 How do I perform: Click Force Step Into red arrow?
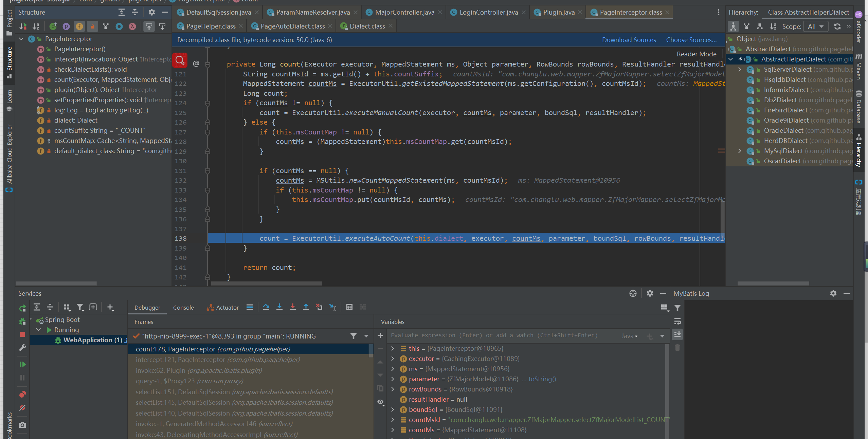[x=292, y=307]
